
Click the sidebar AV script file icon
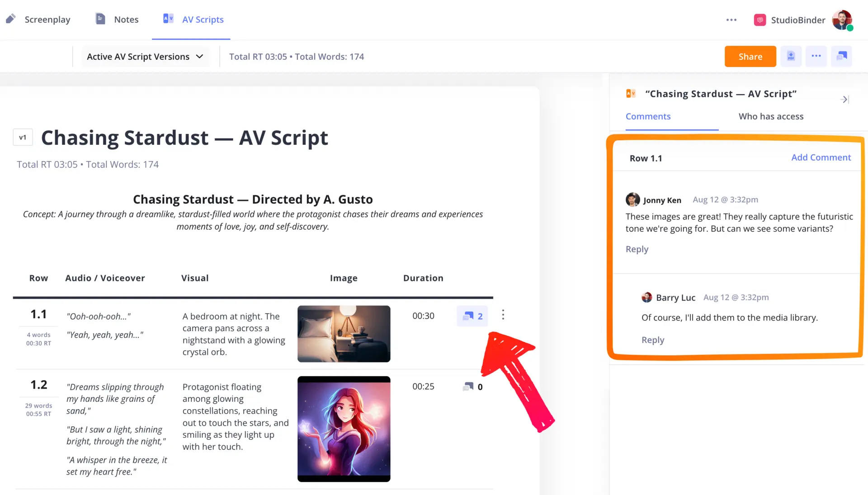631,93
